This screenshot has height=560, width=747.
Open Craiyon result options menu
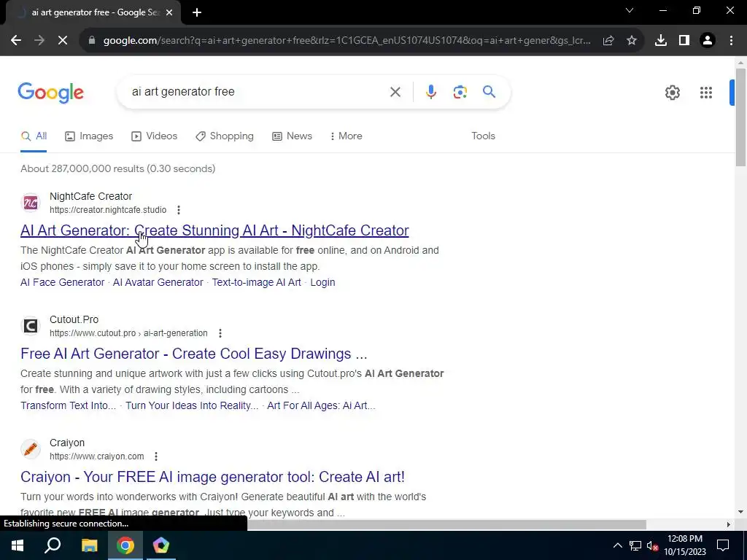156,456
